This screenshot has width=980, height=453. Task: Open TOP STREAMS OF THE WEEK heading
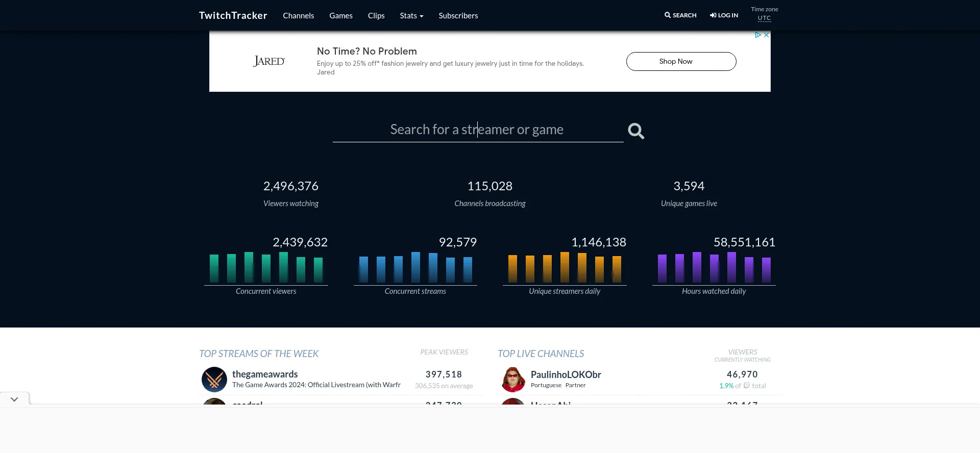[259, 354]
